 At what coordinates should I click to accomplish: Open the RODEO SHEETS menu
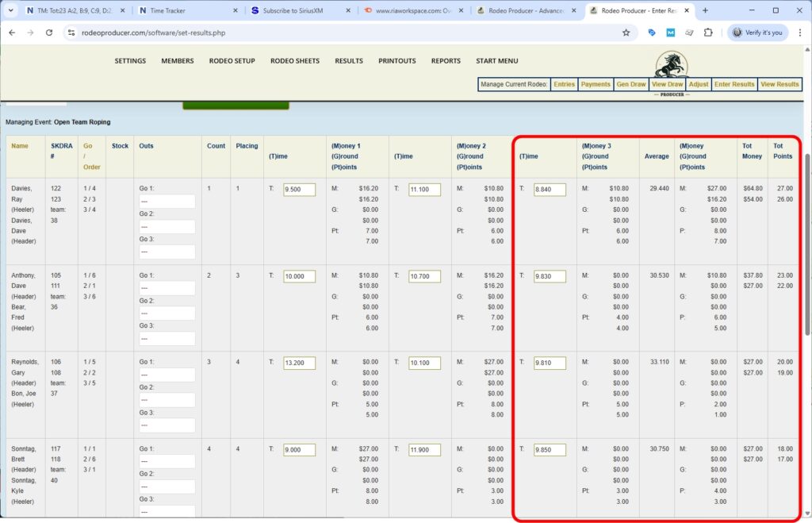(x=293, y=60)
